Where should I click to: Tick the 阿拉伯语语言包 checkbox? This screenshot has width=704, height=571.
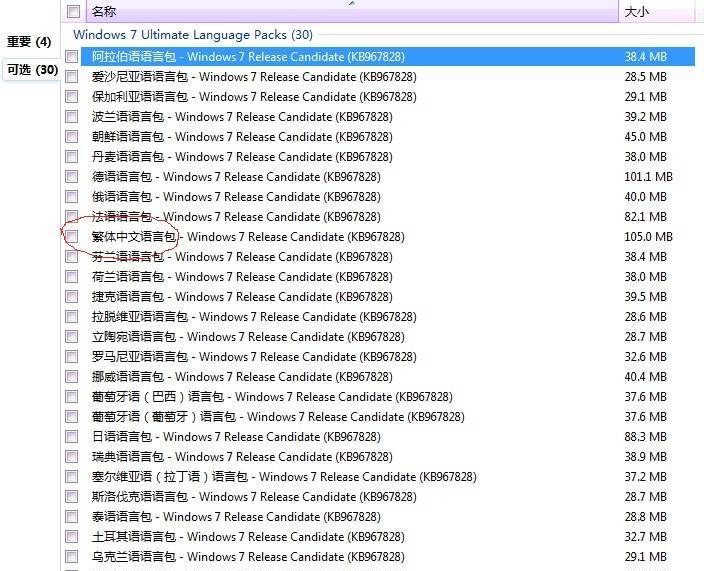tap(71, 57)
